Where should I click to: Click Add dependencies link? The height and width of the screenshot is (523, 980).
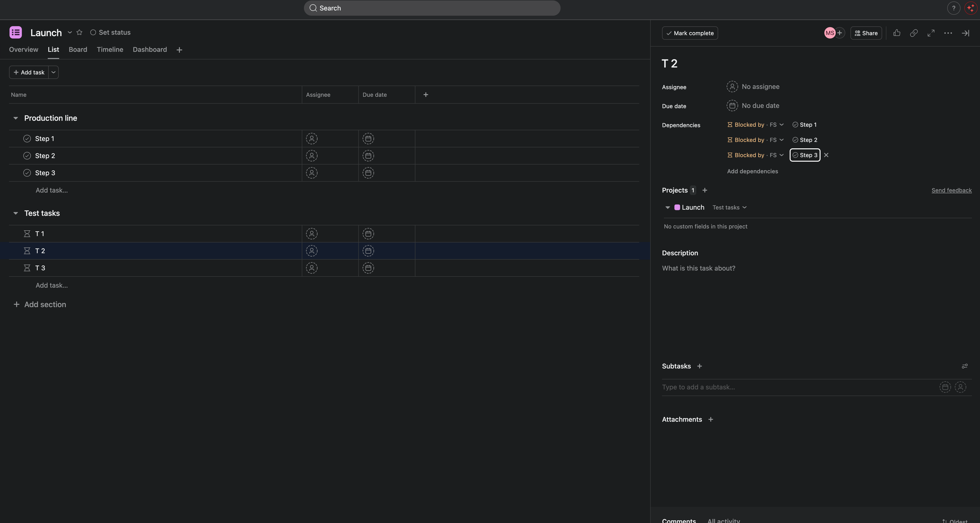[753, 171]
